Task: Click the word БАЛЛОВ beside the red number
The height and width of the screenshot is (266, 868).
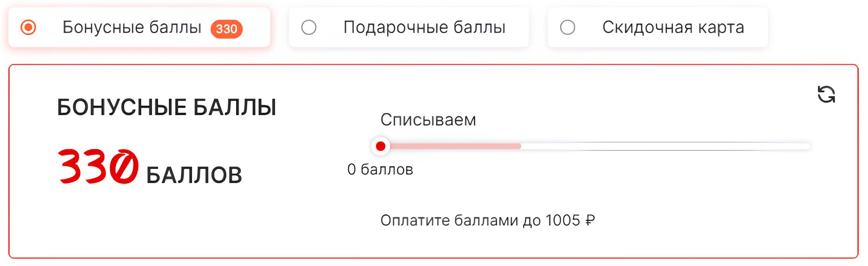Action: click(x=194, y=175)
